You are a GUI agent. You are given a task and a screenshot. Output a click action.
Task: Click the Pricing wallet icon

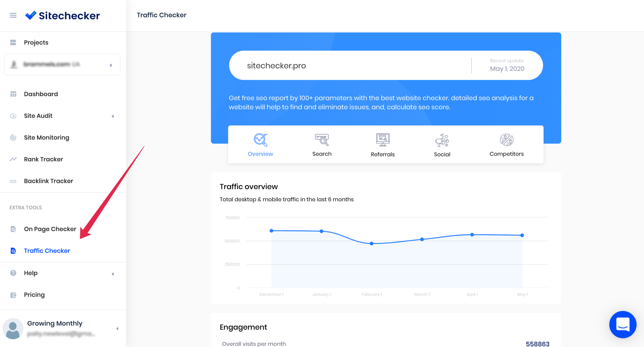point(13,295)
